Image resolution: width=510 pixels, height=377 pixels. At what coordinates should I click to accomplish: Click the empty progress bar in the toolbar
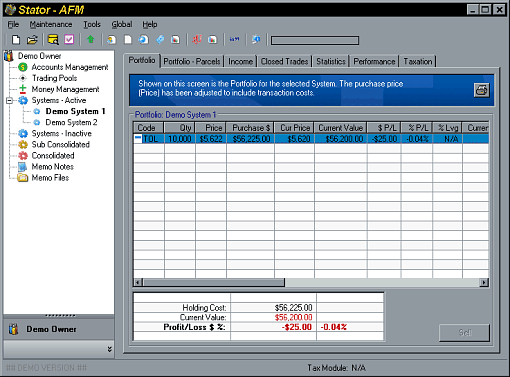(x=315, y=40)
